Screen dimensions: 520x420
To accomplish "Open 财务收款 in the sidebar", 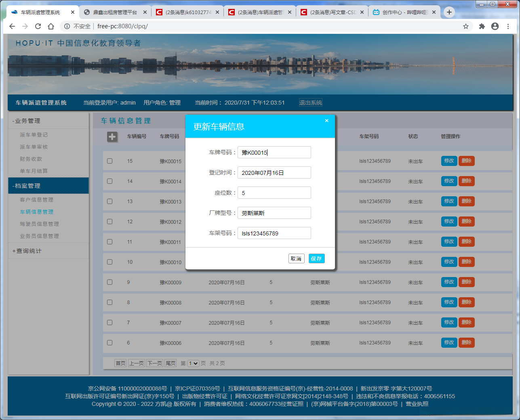I will (x=31, y=159).
